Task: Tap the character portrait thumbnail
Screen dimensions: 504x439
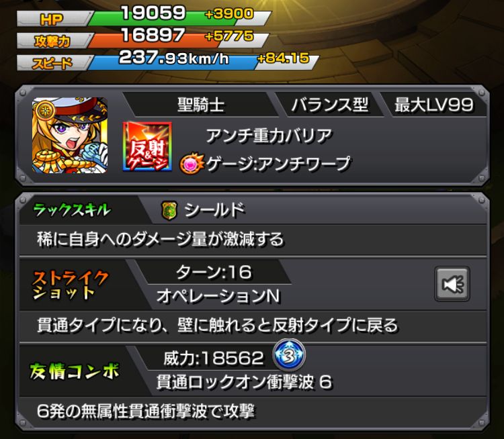Action: 70,136
